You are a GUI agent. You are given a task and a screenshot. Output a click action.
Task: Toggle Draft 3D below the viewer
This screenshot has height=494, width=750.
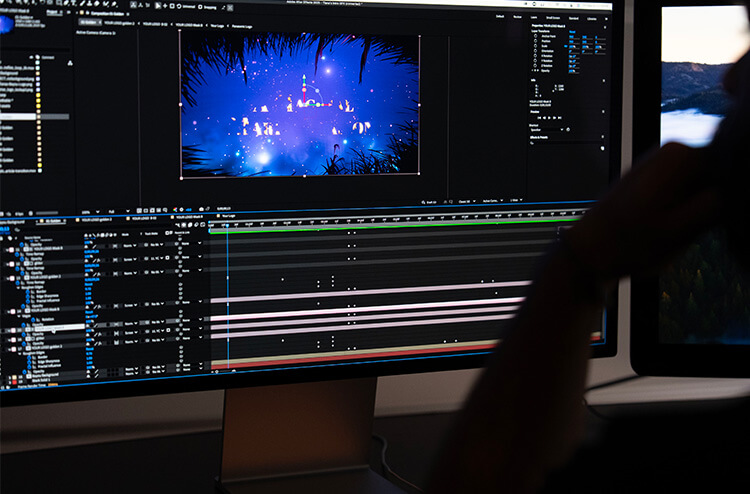429,202
